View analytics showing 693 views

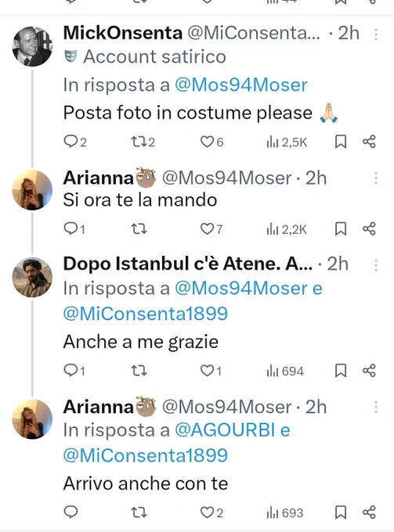point(285,512)
